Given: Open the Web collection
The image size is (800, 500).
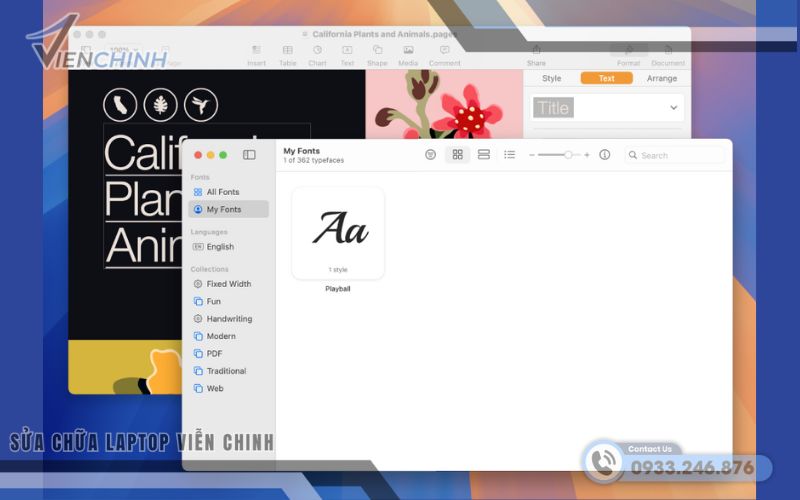Looking at the screenshot, I should tap(229, 388).
